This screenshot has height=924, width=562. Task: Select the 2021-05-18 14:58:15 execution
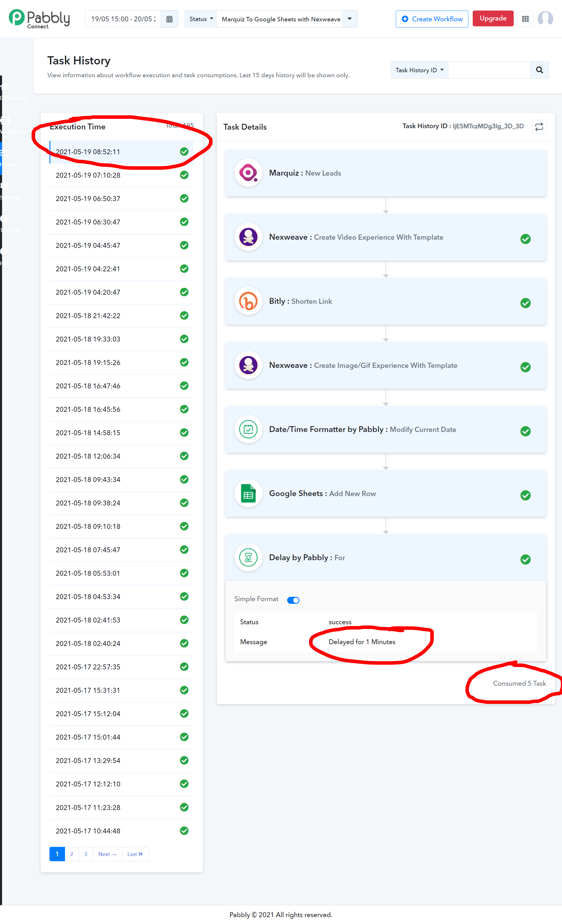122,433
